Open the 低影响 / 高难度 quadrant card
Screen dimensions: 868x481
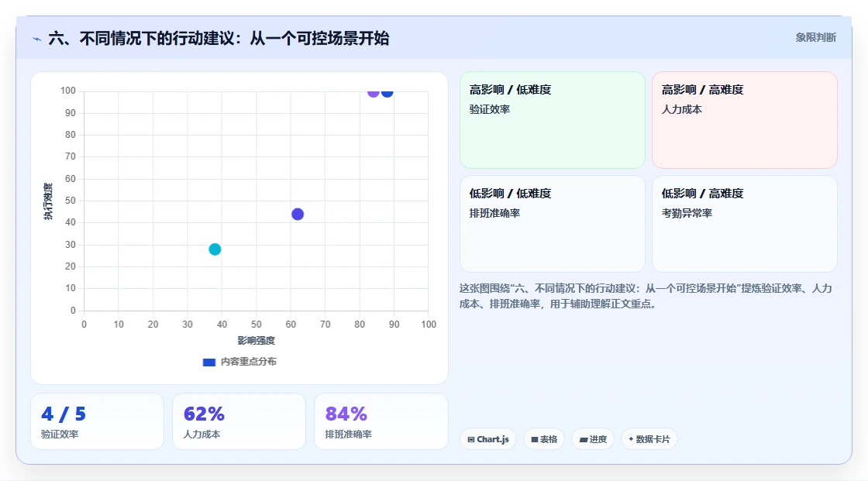coord(745,224)
